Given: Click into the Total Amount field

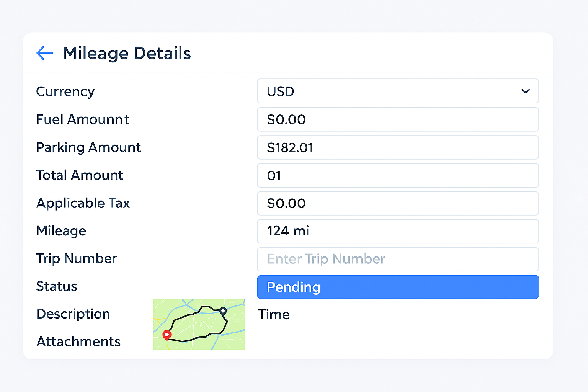Looking at the screenshot, I should click(398, 175).
